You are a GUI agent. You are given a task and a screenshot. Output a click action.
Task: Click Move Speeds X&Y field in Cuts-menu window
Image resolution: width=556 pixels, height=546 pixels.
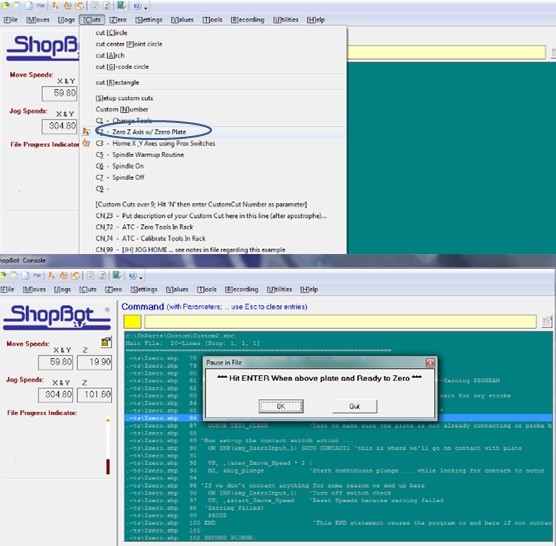tap(60, 93)
